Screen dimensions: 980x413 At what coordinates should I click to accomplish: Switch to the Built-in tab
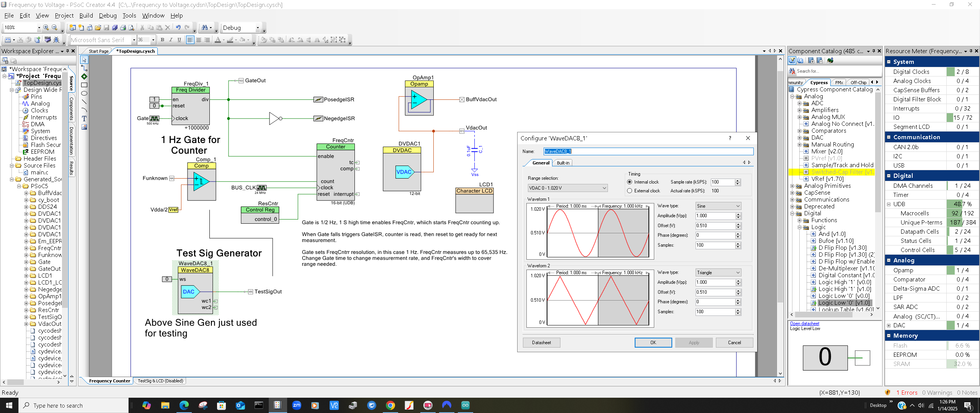click(563, 163)
